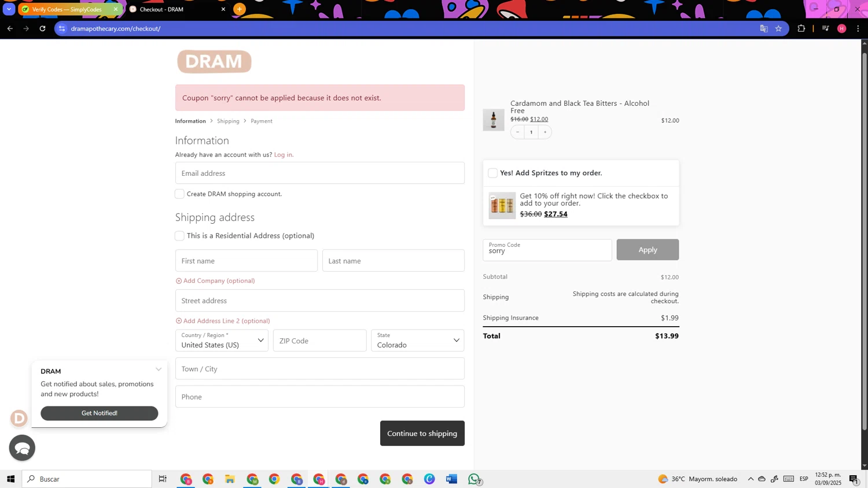Click the Apply promo code button
The width and height of the screenshot is (868, 488).
(x=648, y=250)
